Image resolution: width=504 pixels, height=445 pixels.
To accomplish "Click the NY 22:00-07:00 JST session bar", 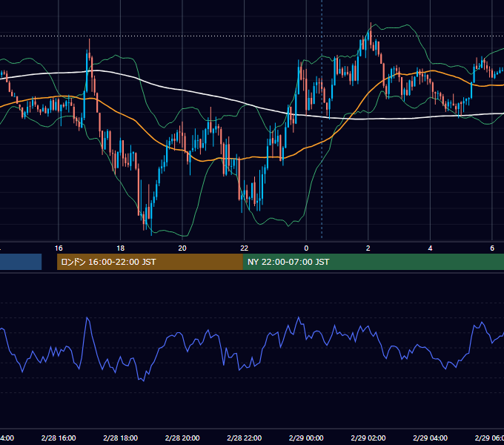I will 373,262.
